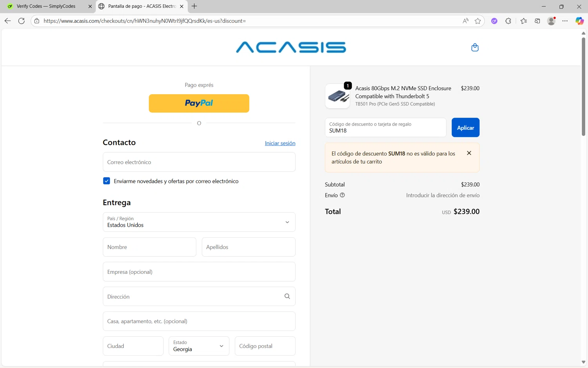Click the discount code field with SUM18
Viewport: 588px width, 368px height.
pyautogui.click(x=385, y=128)
